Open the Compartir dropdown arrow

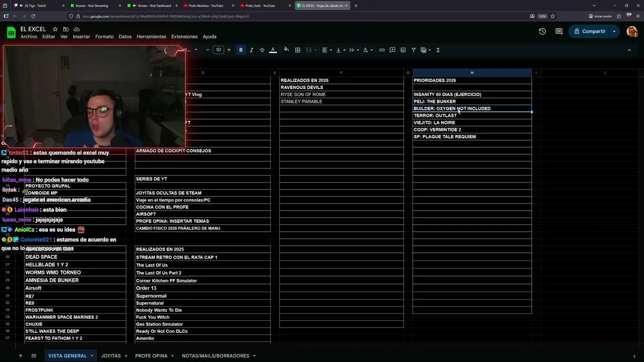click(x=614, y=31)
